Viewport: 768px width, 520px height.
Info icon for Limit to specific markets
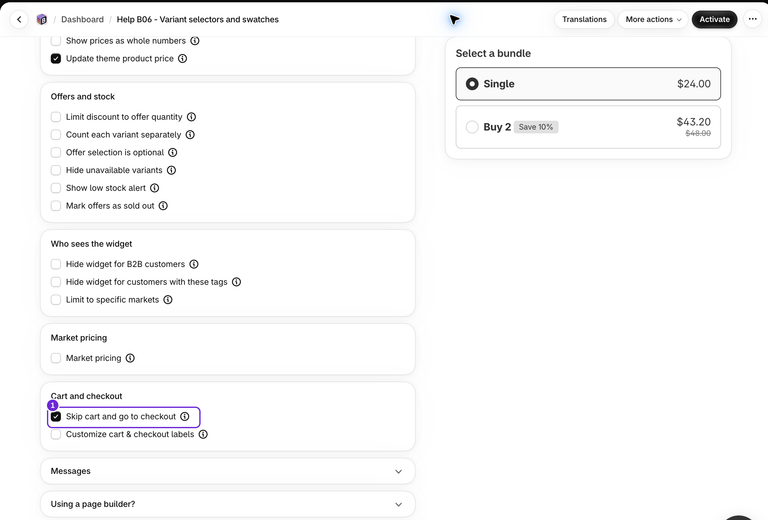point(168,300)
